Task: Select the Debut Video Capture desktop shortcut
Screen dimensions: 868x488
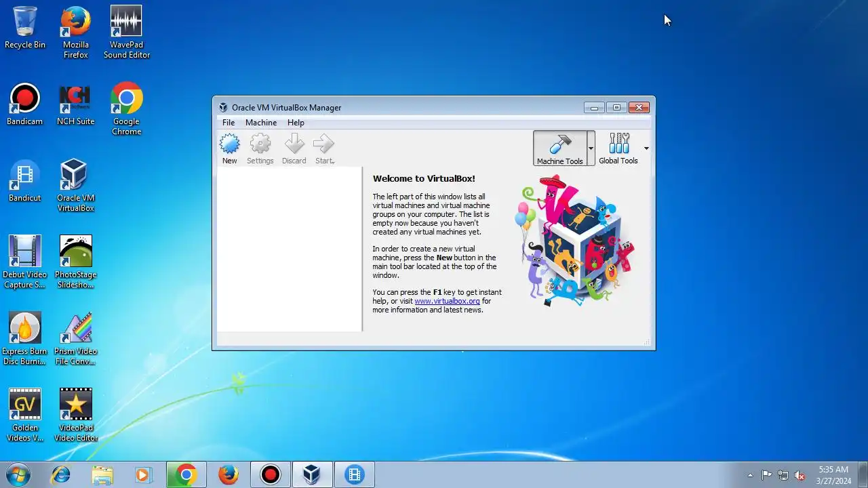Action: (25, 262)
